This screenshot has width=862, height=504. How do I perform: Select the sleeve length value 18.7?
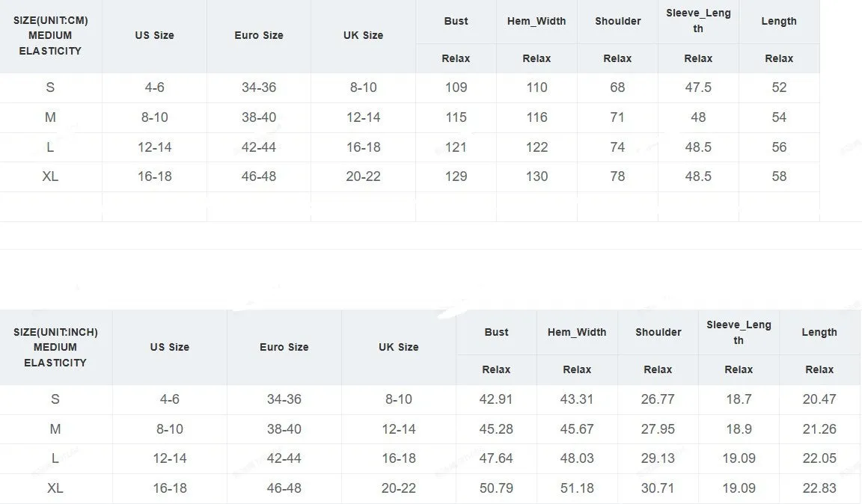[739, 399]
